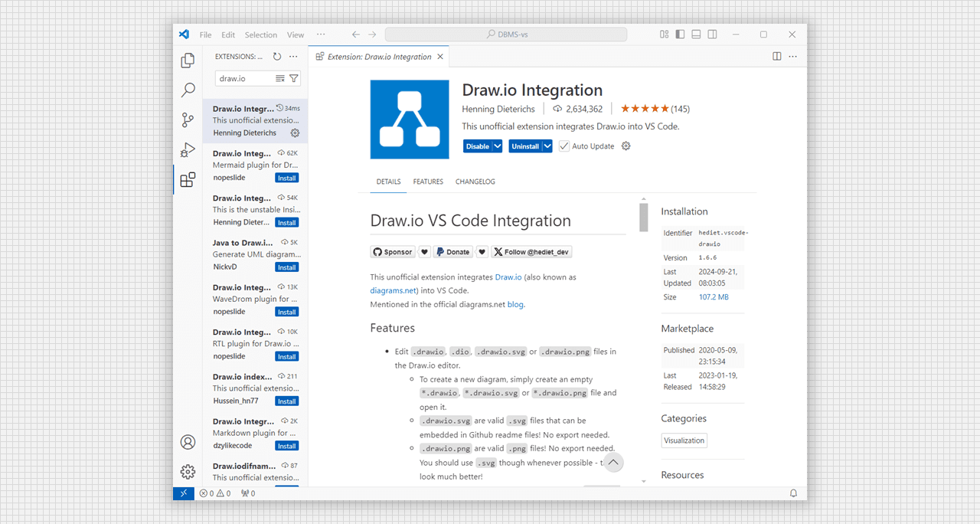The height and width of the screenshot is (524, 980).
Task: Expand the Disable button dropdown arrow
Action: pos(498,146)
